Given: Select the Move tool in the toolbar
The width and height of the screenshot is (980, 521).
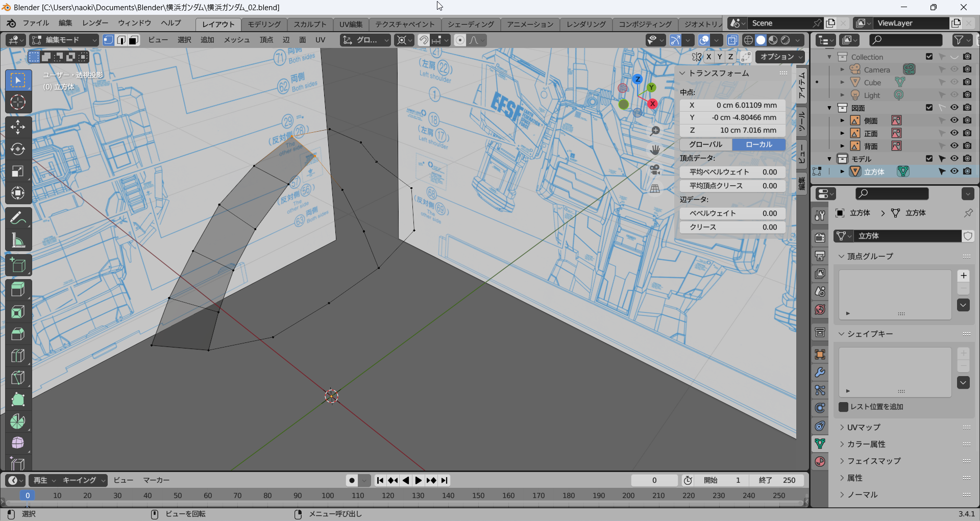Looking at the screenshot, I should [x=18, y=127].
